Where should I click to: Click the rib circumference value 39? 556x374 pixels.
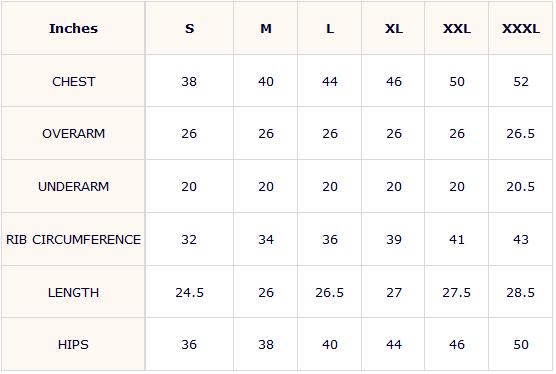pos(394,240)
